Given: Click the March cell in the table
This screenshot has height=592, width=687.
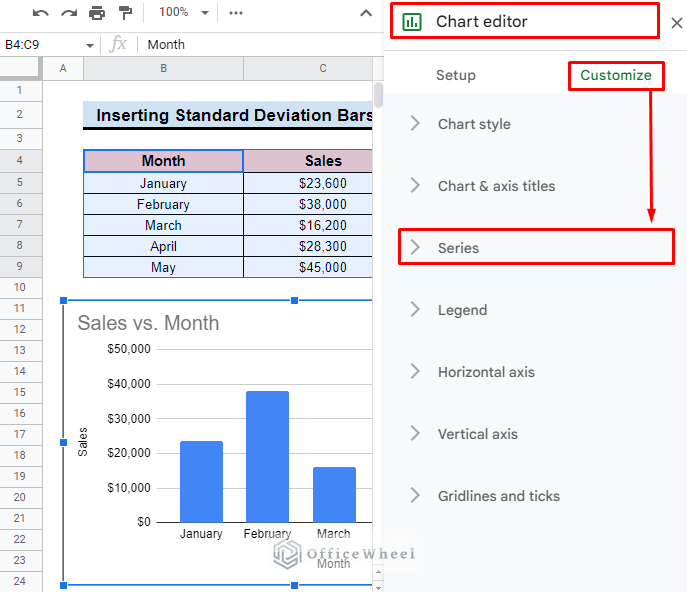Looking at the screenshot, I should [x=163, y=225].
